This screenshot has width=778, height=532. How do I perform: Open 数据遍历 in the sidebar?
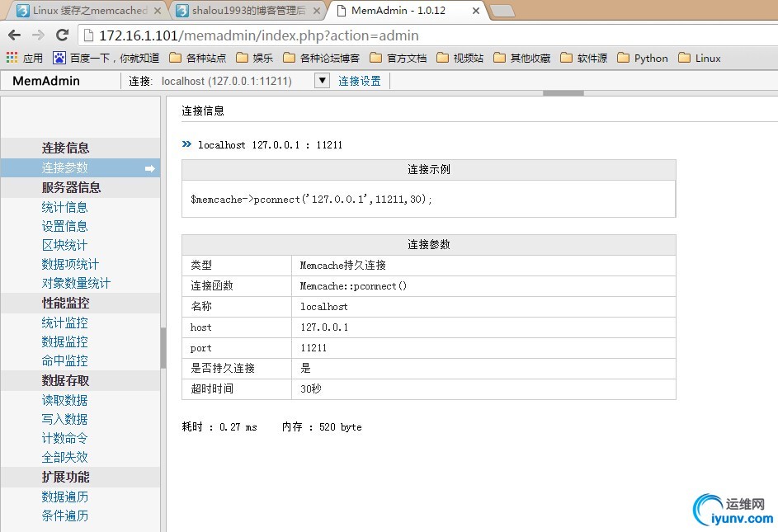click(x=64, y=497)
